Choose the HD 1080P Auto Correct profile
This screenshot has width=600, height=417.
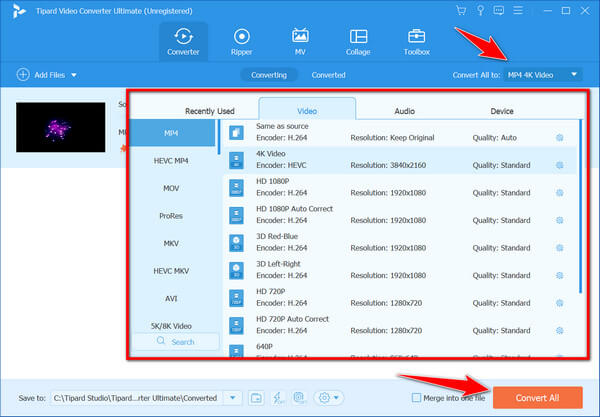pos(400,215)
